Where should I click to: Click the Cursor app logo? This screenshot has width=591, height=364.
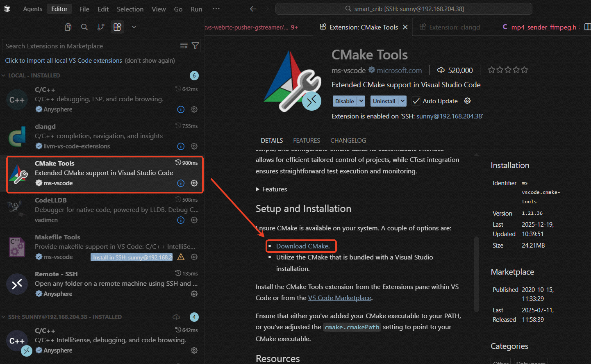[7, 9]
